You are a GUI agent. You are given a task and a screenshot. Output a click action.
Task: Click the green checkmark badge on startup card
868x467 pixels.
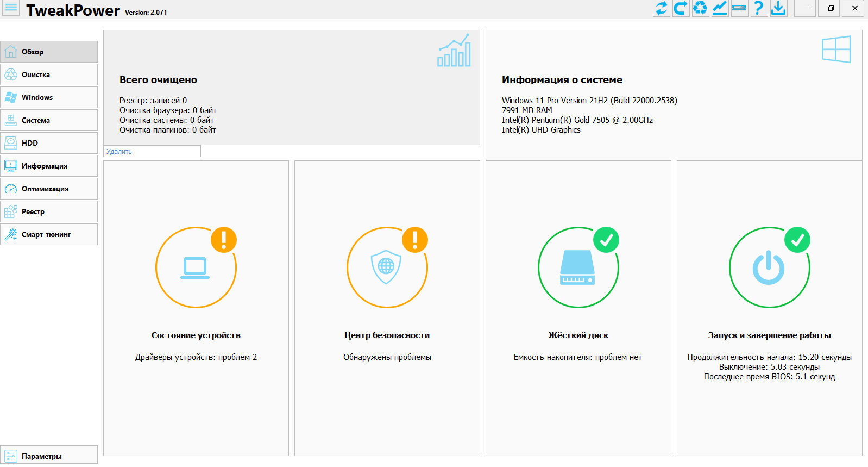(x=797, y=240)
